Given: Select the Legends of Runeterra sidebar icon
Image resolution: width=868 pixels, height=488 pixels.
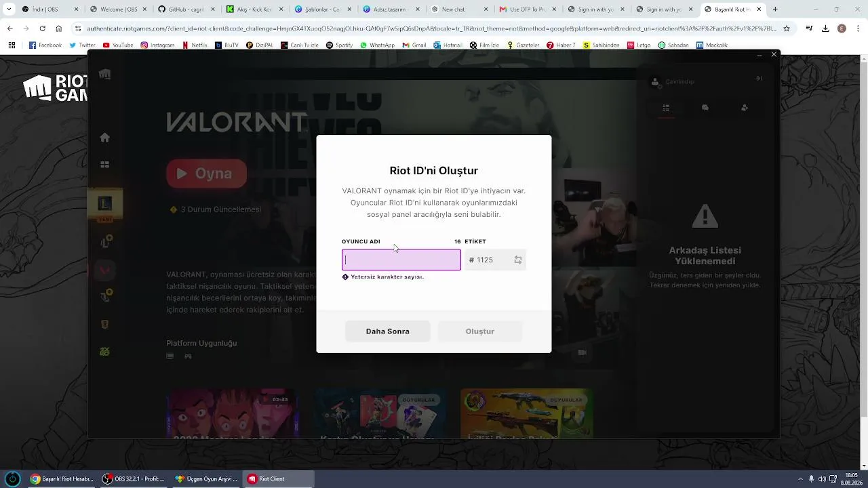Looking at the screenshot, I should (x=104, y=324).
